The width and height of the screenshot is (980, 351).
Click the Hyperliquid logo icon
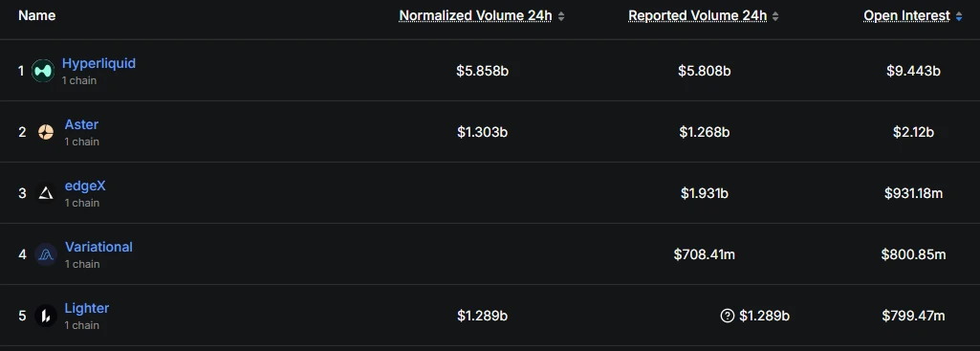43,71
